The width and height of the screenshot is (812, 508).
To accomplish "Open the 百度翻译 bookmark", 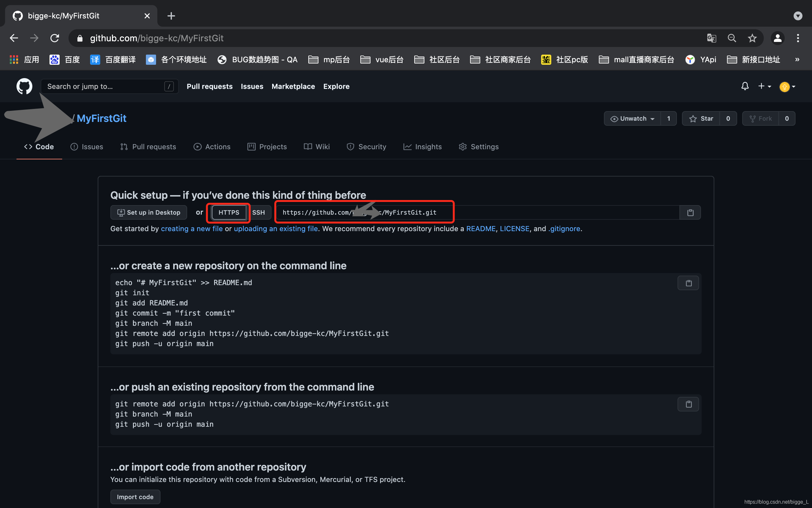I will pyautogui.click(x=113, y=59).
